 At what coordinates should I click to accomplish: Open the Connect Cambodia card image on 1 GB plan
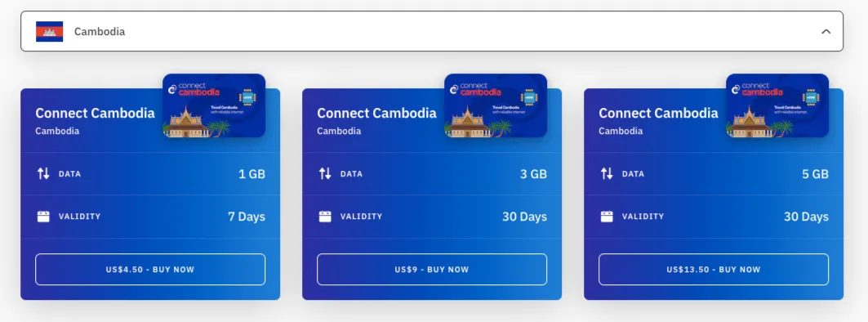coord(214,105)
